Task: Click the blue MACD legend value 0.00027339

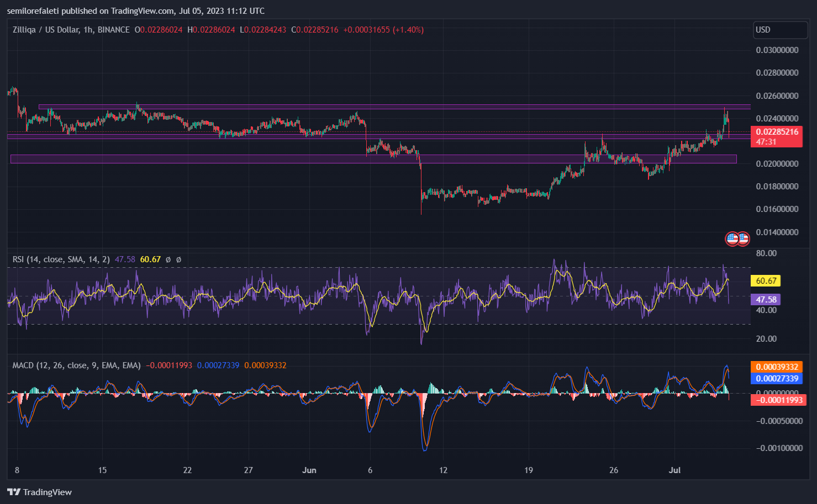Action: tap(218, 365)
